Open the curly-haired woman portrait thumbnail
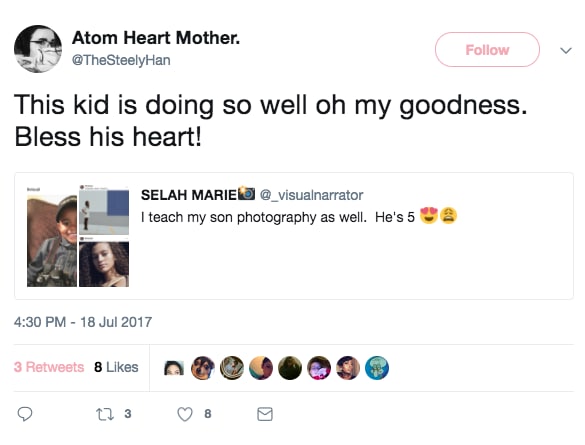The image size is (585, 445). pos(104,264)
